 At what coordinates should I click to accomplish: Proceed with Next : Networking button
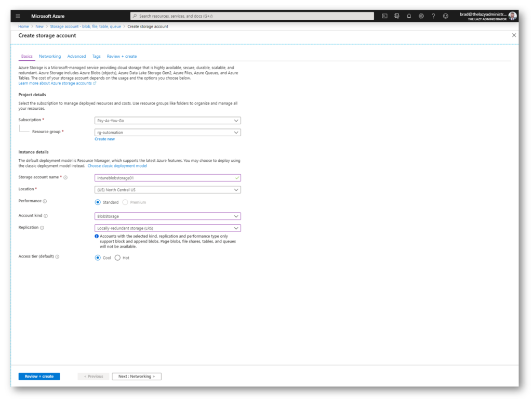pyautogui.click(x=137, y=377)
